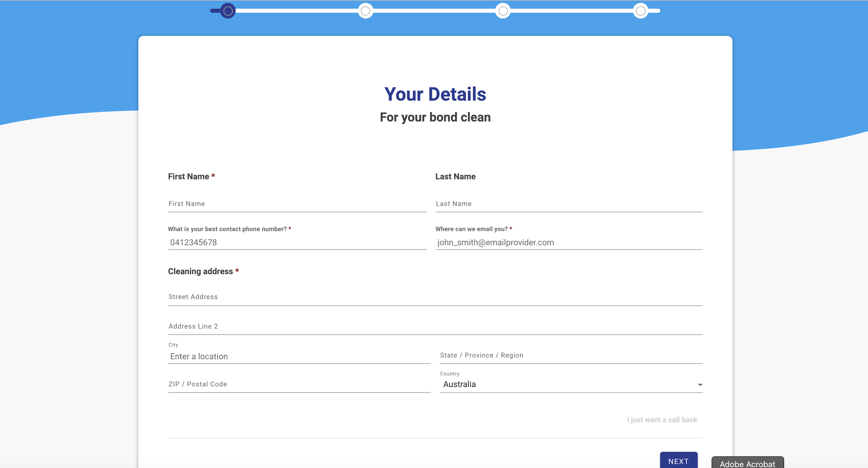Click the Address Line 2 field
The width and height of the screenshot is (868, 468).
click(435, 326)
